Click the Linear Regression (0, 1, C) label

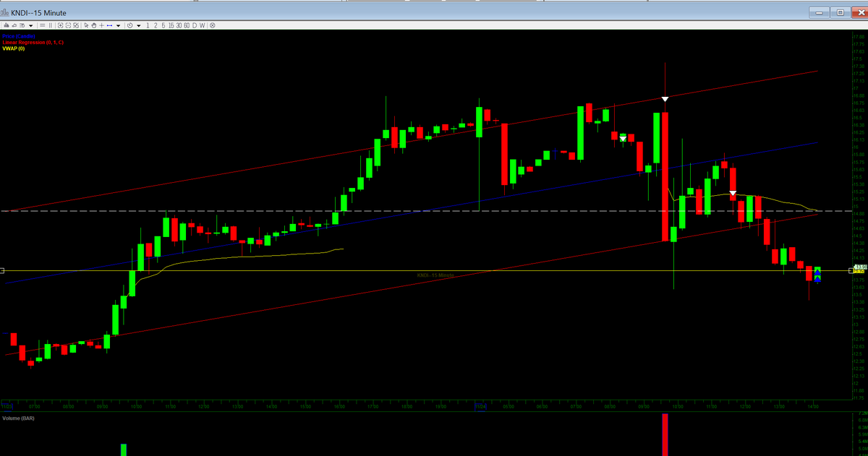(33, 43)
